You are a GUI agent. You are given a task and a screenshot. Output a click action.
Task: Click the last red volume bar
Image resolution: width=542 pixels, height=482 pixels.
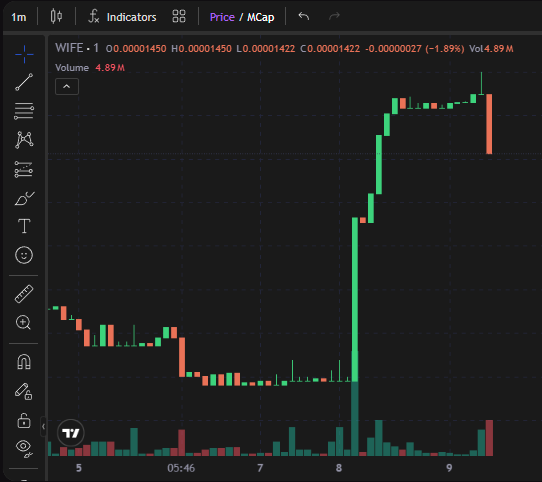click(x=489, y=438)
